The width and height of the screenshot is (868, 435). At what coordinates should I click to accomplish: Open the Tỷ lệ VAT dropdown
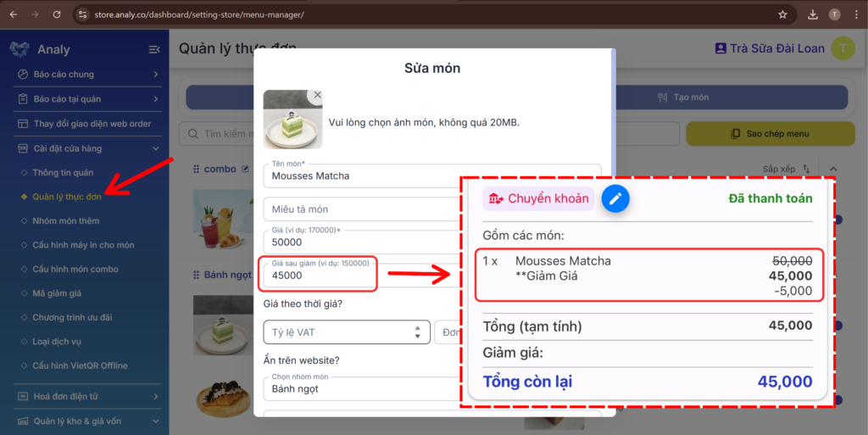pos(347,332)
